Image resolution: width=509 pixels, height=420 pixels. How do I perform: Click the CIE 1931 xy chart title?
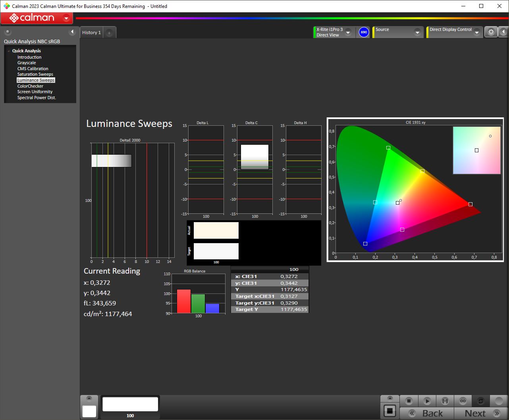pyautogui.click(x=416, y=123)
